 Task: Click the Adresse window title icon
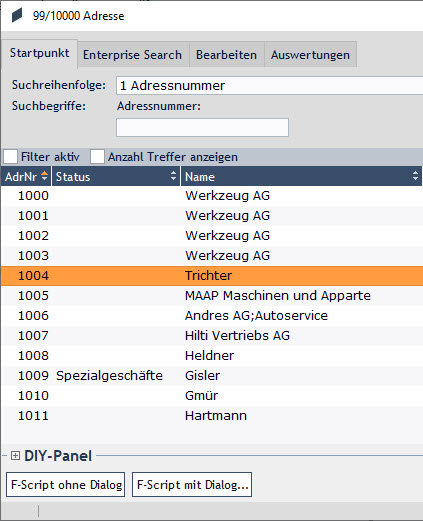coord(17,15)
